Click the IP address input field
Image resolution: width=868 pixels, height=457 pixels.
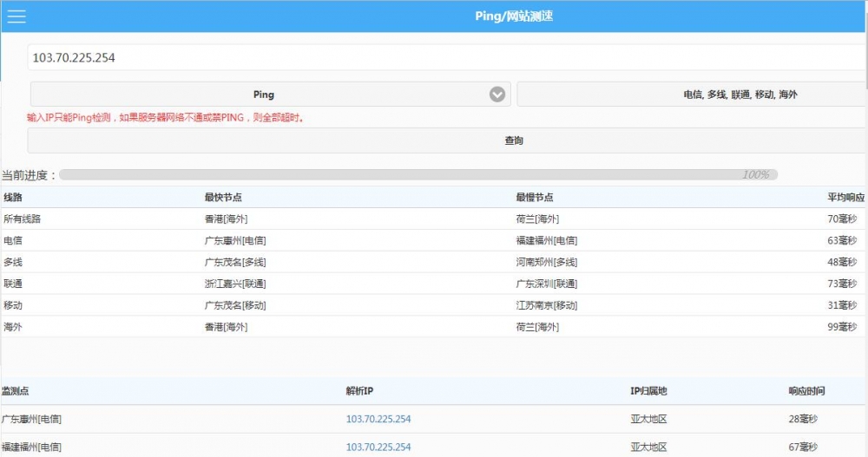click(446, 58)
